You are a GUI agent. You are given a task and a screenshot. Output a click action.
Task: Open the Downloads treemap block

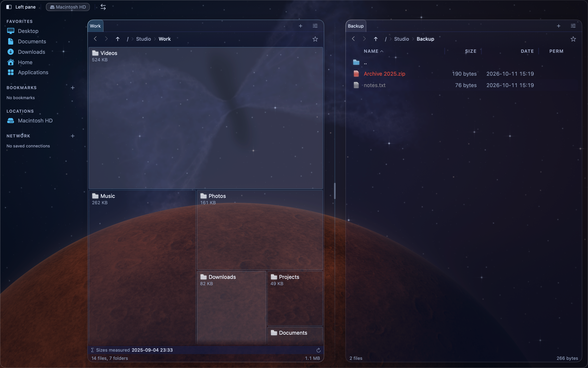(231, 308)
